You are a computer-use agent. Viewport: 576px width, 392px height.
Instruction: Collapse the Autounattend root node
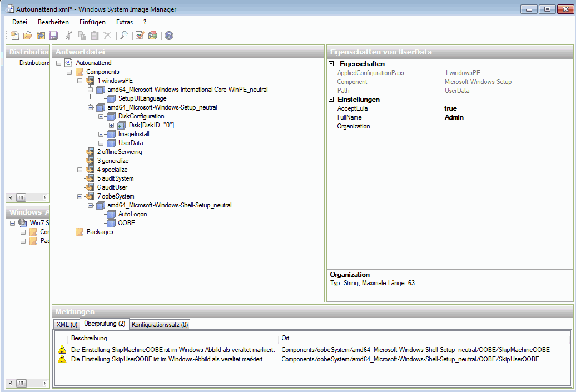click(59, 63)
